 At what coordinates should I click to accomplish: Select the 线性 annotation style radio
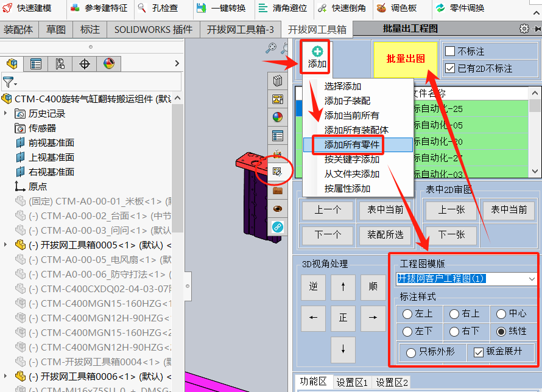[501, 332]
